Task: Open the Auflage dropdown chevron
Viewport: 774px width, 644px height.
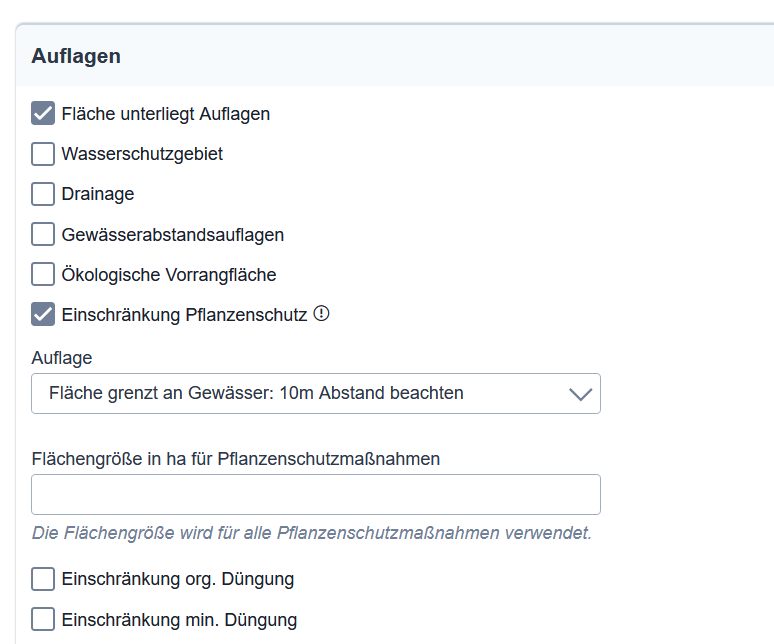Action: 580,394
